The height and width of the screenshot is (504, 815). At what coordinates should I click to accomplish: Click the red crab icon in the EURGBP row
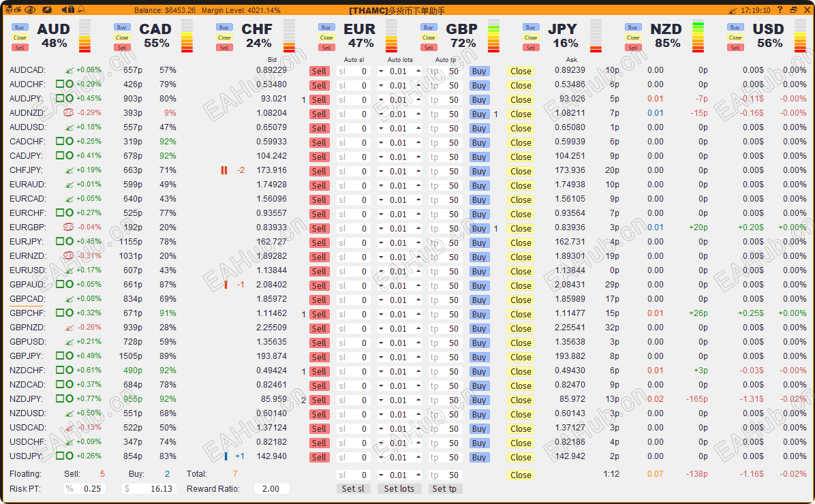coord(68,227)
